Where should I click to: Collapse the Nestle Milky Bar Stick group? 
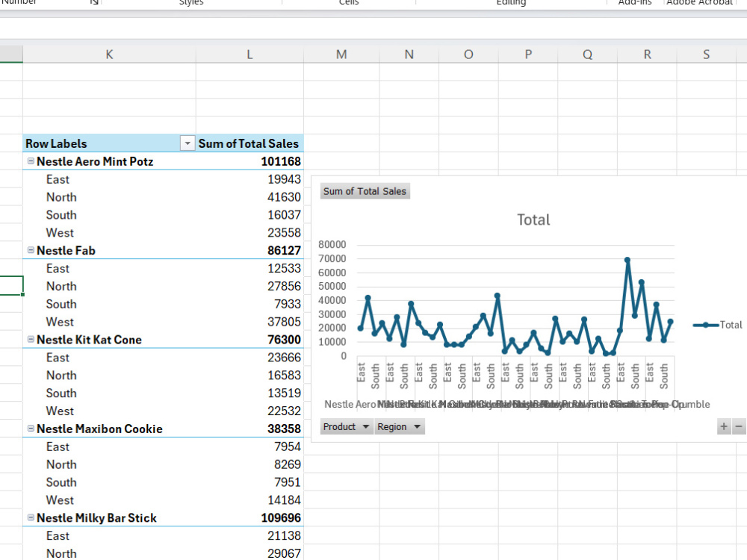(x=31, y=517)
